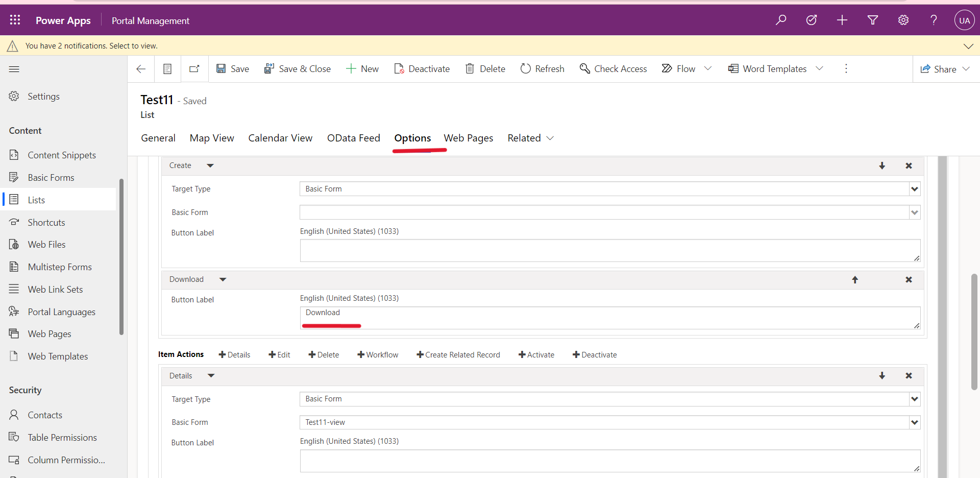Open the search magnifier in header
Viewport: 980px width, 478px height.
pyautogui.click(x=781, y=20)
